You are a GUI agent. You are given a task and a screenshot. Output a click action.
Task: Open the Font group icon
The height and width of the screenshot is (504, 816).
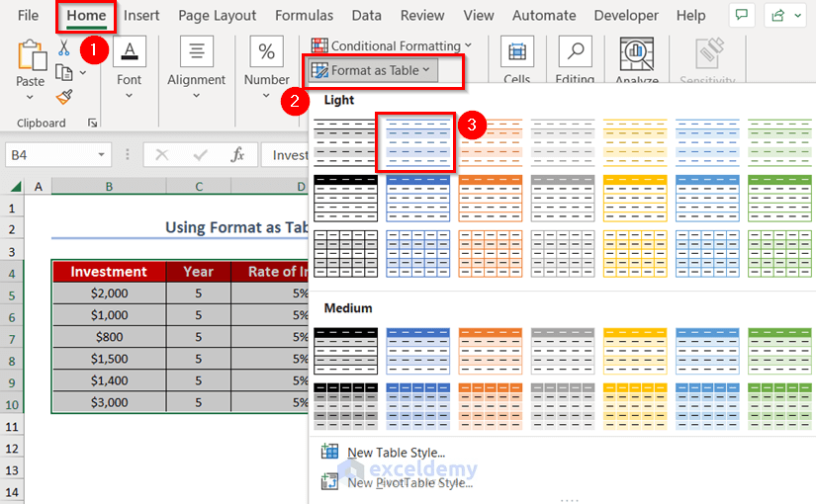pyautogui.click(x=129, y=51)
